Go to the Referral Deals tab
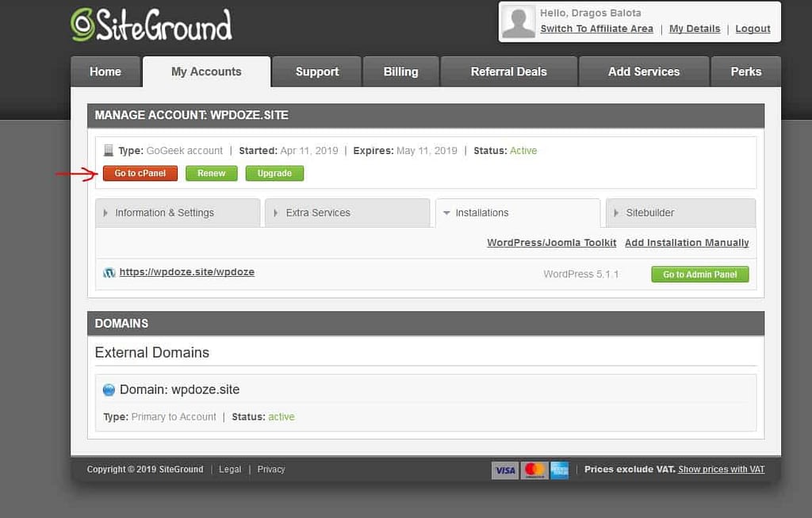This screenshot has height=518, width=812. click(x=508, y=71)
